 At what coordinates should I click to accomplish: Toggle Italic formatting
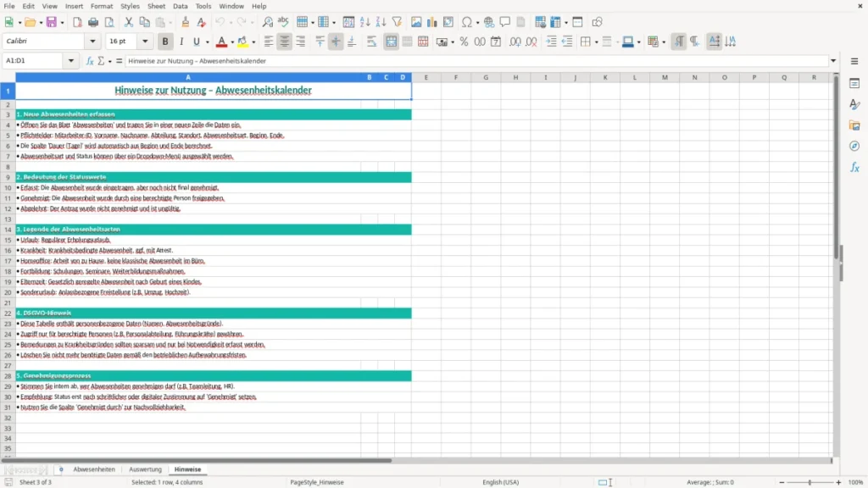(x=181, y=42)
